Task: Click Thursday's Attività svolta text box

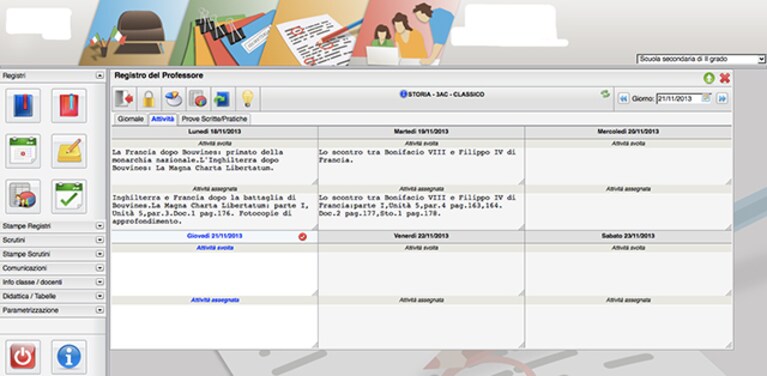Action: (x=214, y=273)
